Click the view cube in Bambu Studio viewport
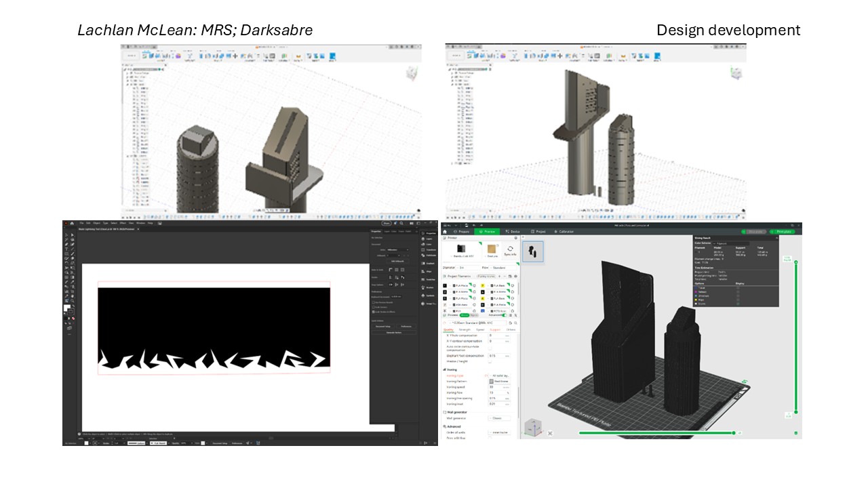This screenshot has height=488, width=868. pos(533,428)
